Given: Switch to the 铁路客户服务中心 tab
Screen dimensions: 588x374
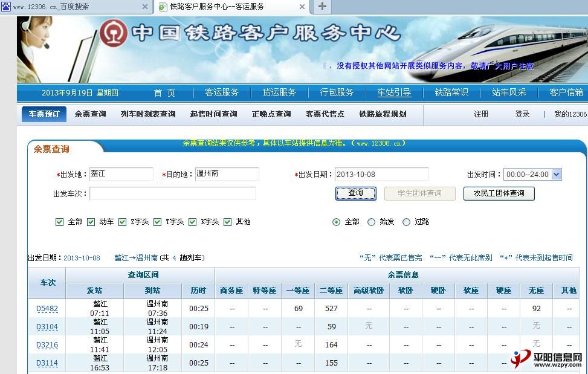Looking at the screenshot, I should pos(233,7).
